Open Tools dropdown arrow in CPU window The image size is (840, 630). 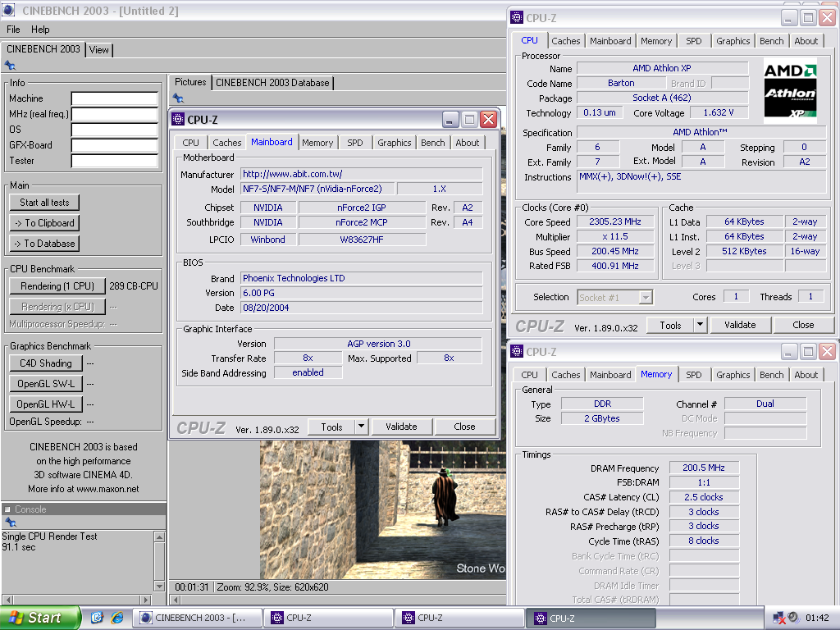tap(701, 325)
